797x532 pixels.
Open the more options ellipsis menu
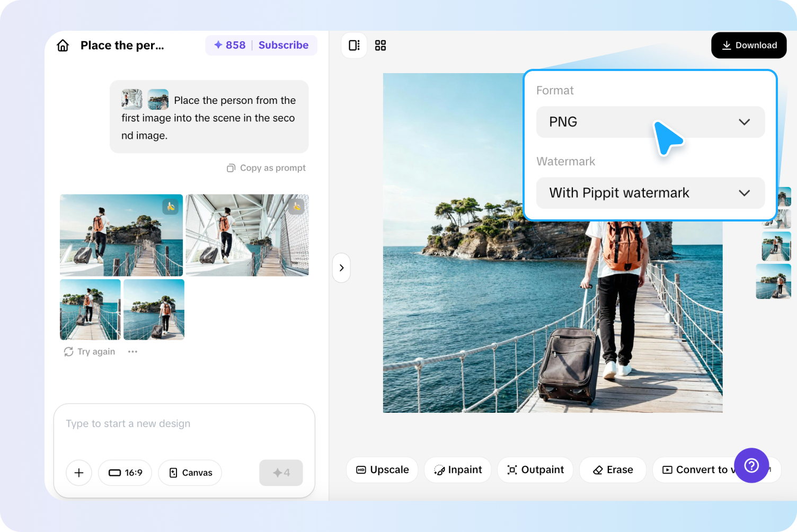coord(132,351)
